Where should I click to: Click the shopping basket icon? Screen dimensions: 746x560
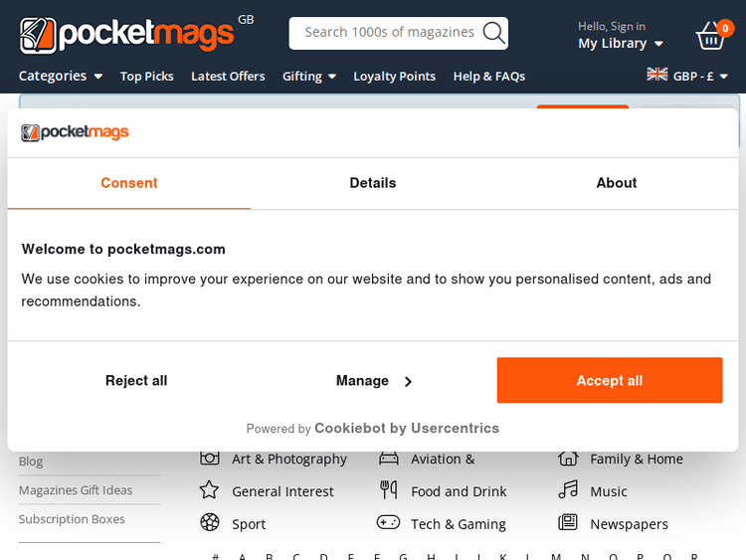coord(710,38)
